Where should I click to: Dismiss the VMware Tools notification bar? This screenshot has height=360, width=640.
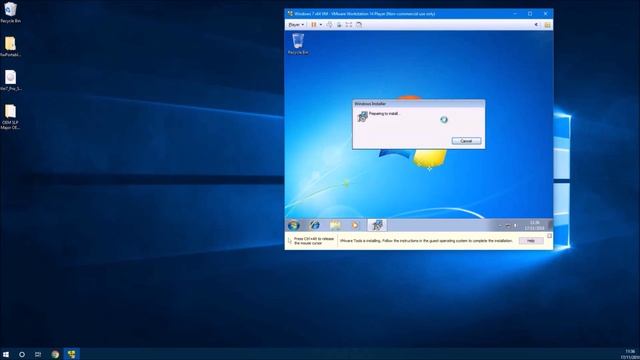coord(549,236)
